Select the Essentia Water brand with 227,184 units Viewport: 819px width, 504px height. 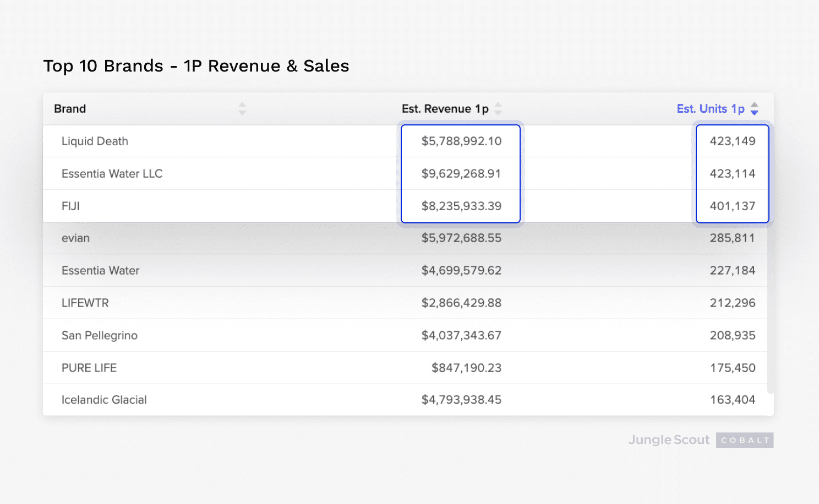(x=101, y=271)
